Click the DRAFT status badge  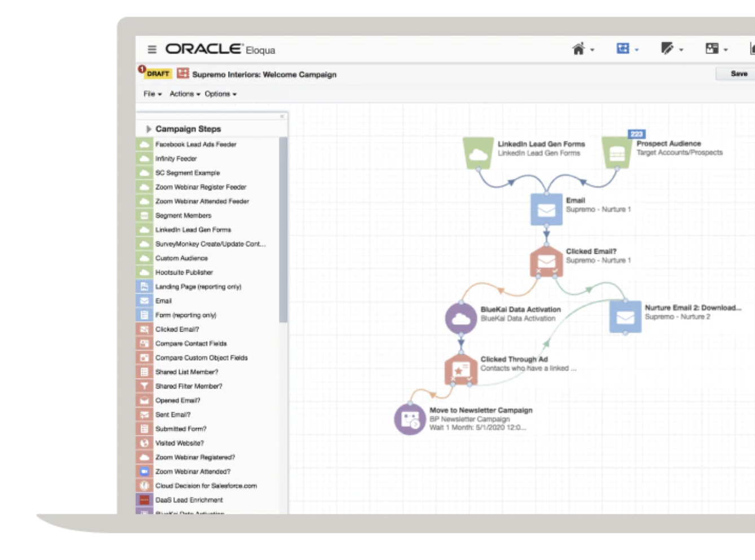point(157,74)
